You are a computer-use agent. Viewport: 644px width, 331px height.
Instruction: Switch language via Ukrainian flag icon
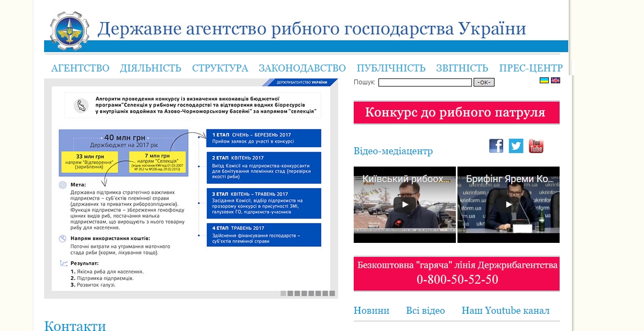click(544, 81)
